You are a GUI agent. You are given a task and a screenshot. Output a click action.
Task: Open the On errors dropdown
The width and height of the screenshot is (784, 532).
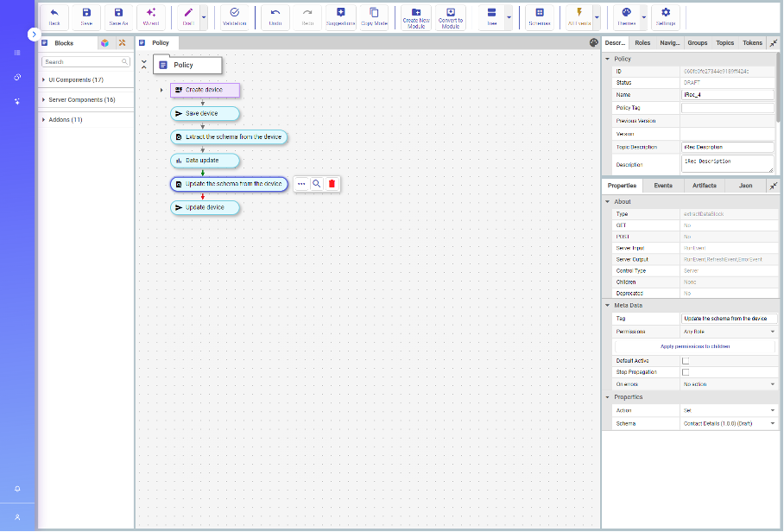(729, 383)
